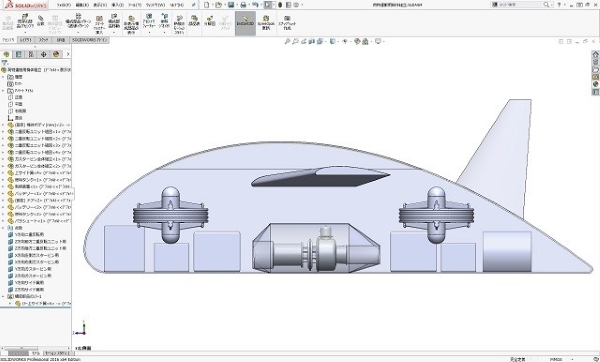Click the Save floppy disk icon
This screenshot has height=362, width=600.
pos(231,5)
